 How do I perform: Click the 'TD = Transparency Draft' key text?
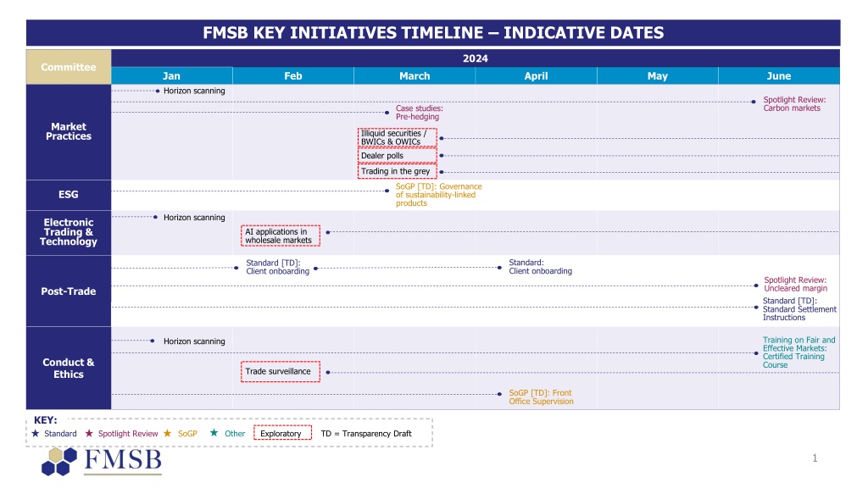click(366, 433)
